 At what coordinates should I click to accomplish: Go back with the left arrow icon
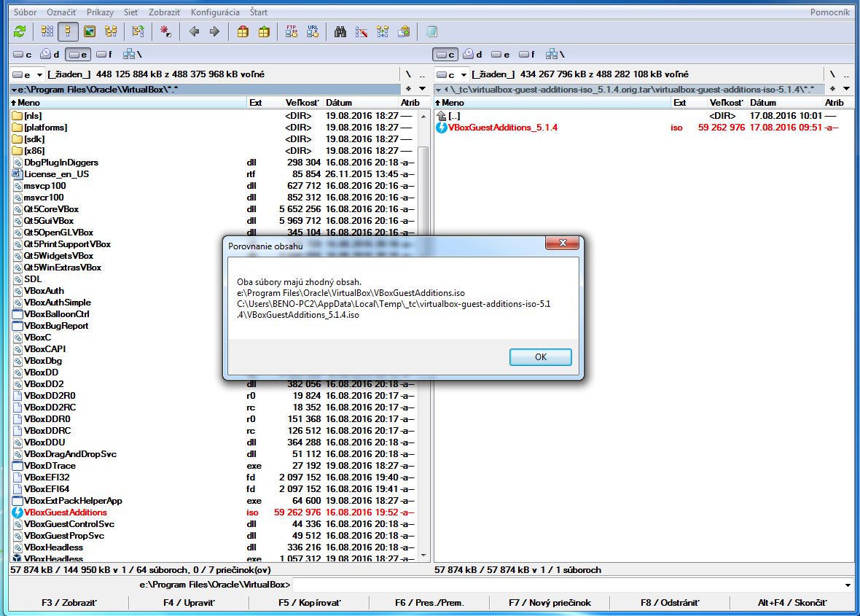tap(194, 32)
